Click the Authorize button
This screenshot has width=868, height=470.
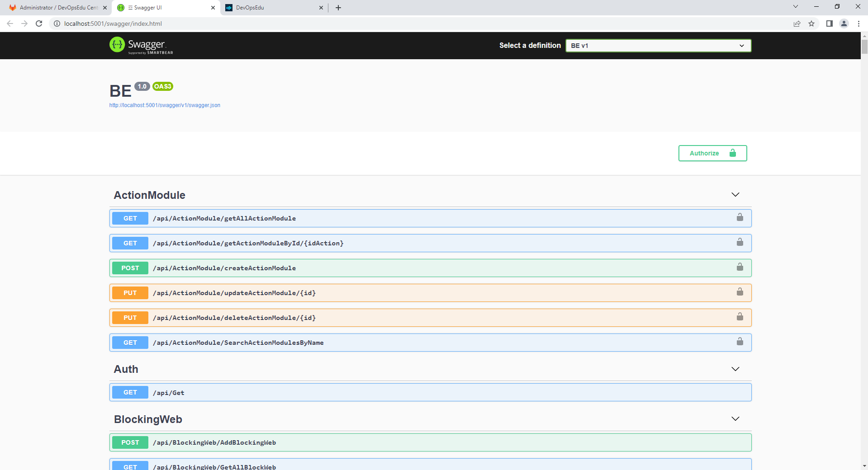tap(712, 153)
